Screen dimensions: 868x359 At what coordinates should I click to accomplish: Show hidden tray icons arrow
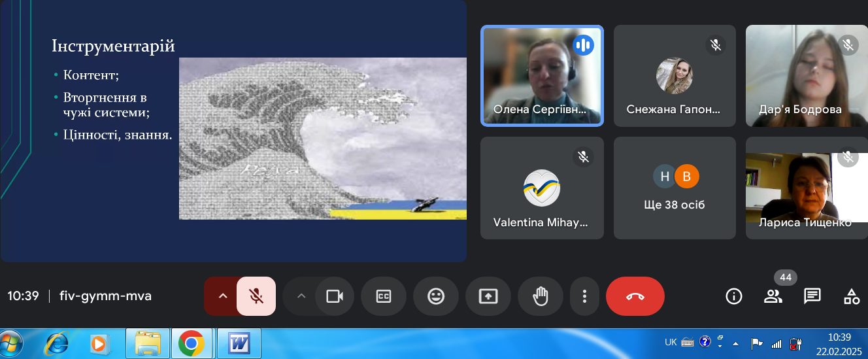tap(735, 343)
